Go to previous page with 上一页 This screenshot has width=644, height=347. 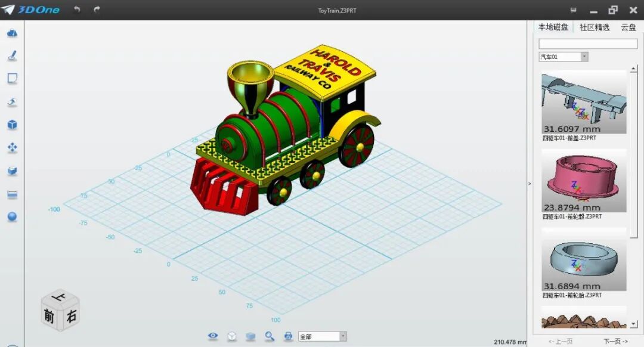pos(561,341)
